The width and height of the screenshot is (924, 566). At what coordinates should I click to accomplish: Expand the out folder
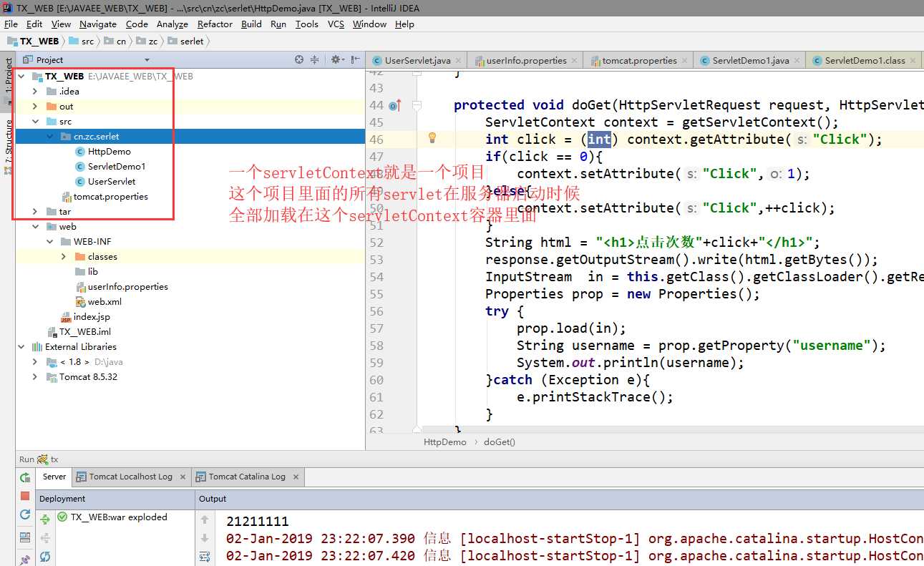pyautogui.click(x=35, y=107)
